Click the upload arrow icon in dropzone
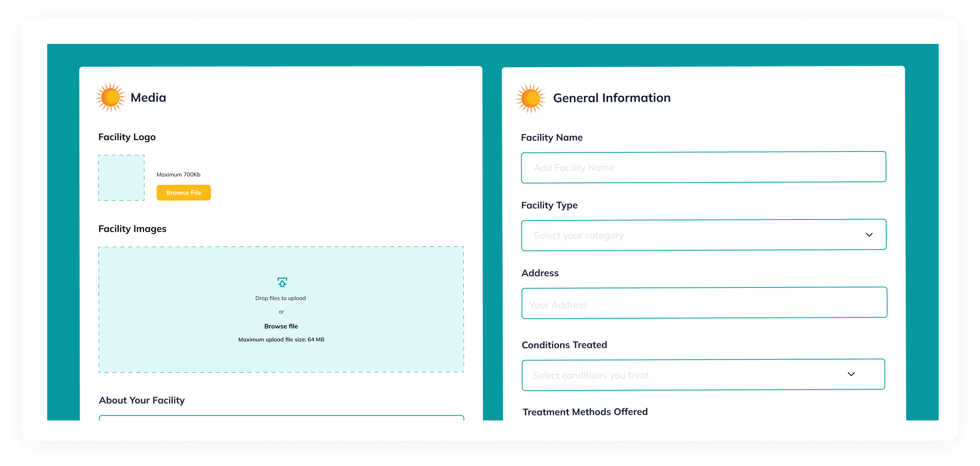980x466 pixels. click(282, 282)
